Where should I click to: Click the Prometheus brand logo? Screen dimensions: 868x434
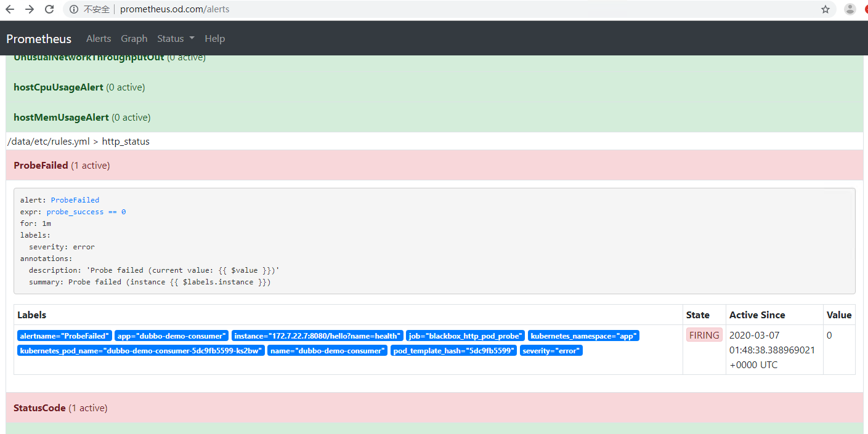tap(39, 39)
